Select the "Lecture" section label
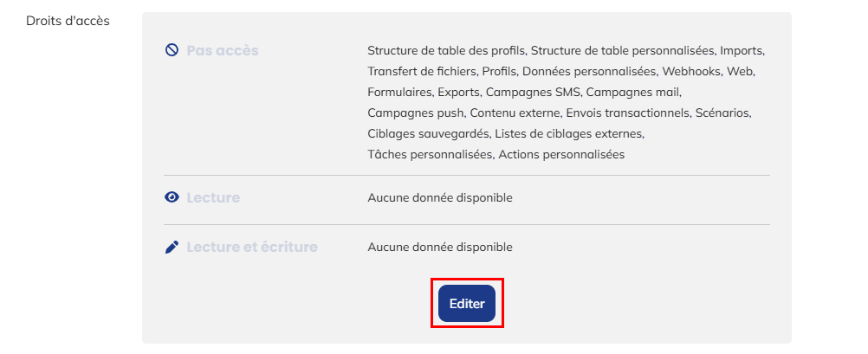This screenshot has width=868, height=354. tap(213, 197)
